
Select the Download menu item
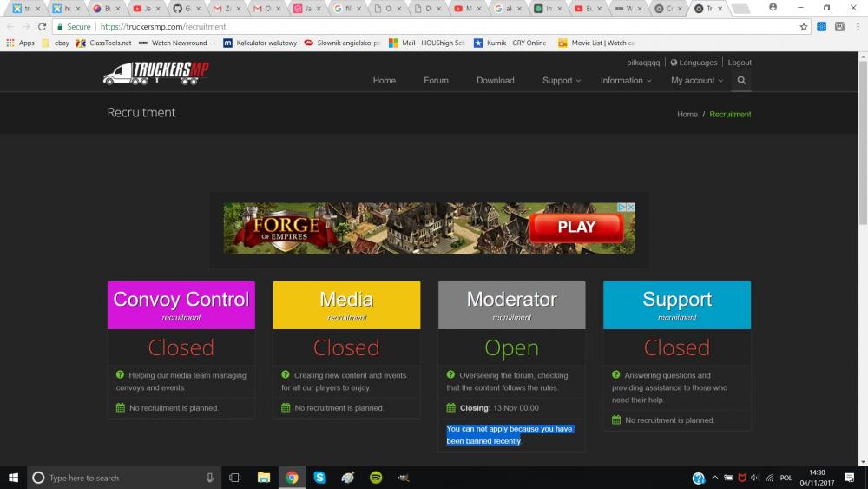[x=495, y=80]
